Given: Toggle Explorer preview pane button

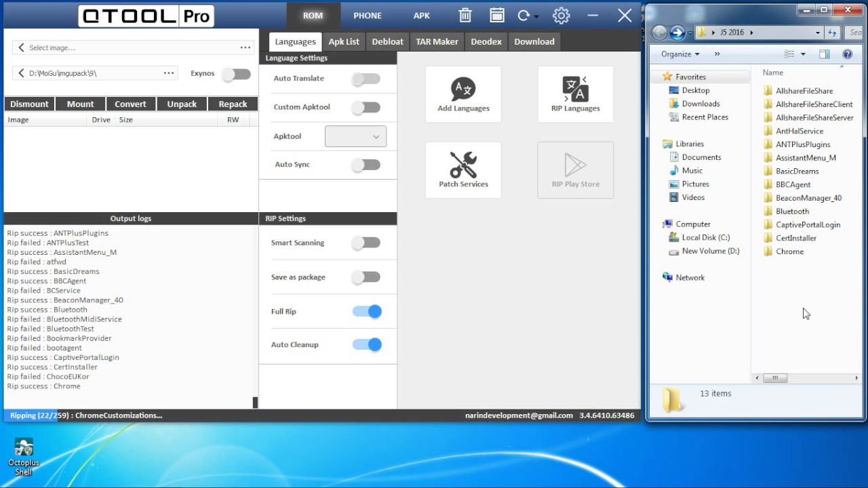Looking at the screenshot, I should 825,54.
